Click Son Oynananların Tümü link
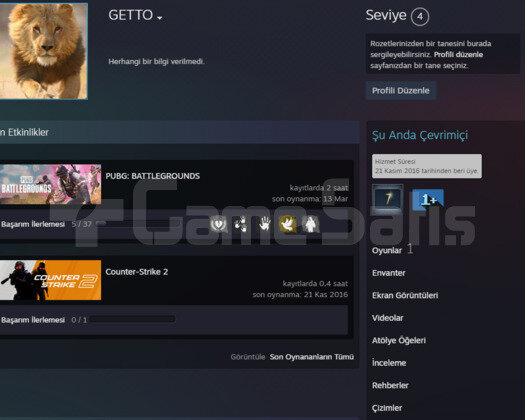Image resolution: width=525 pixels, height=420 pixels. [312, 357]
